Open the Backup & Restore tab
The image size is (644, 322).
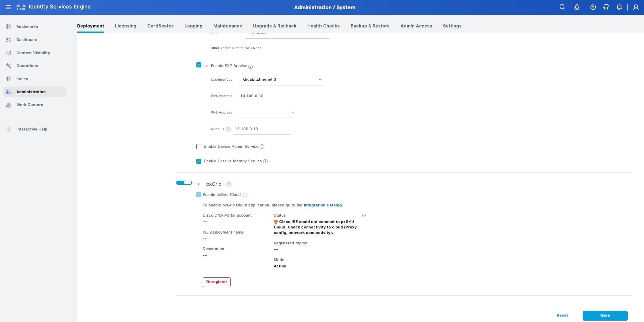point(370,26)
